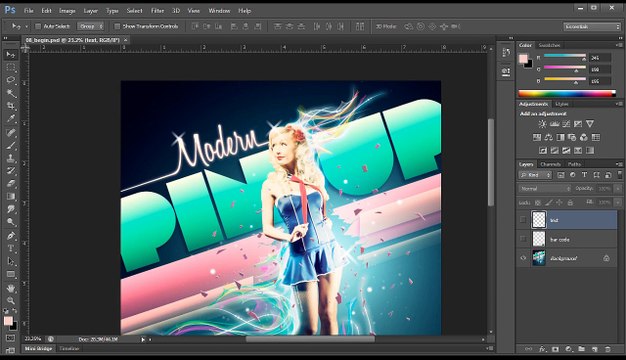
Task: Delete layer using trash icon
Action: tap(608, 349)
